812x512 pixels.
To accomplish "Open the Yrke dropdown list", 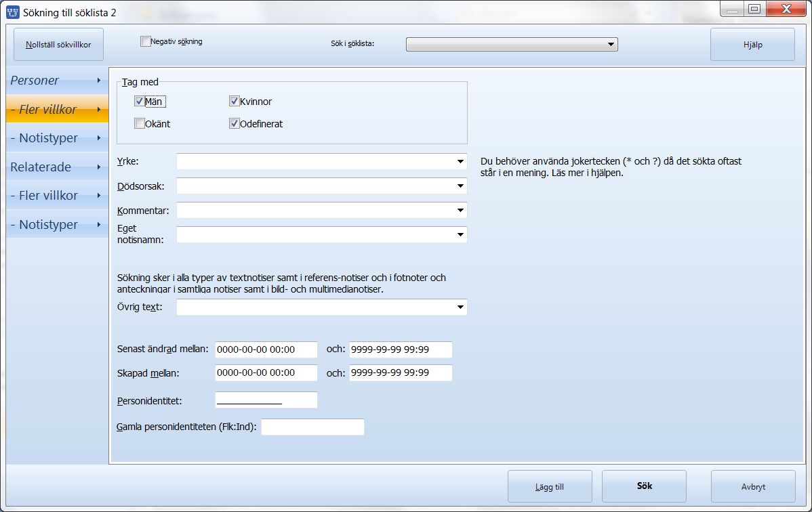I will (x=460, y=161).
